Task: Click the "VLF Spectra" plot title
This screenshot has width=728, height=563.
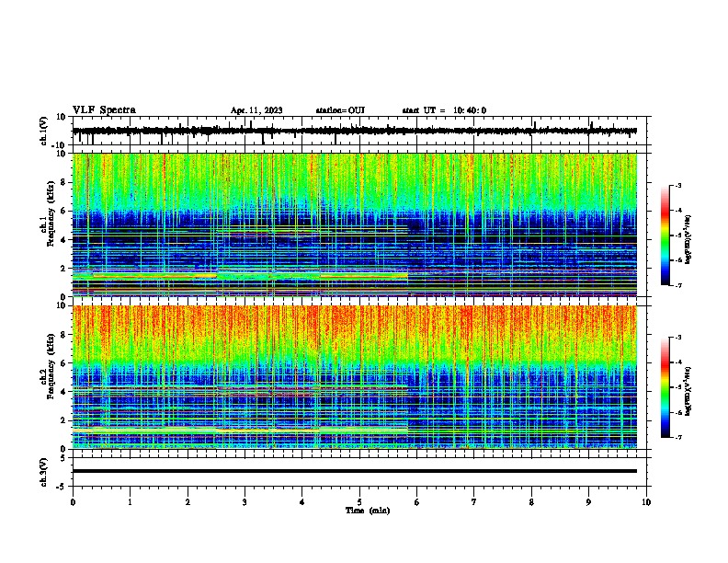Action: click(x=104, y=110)
